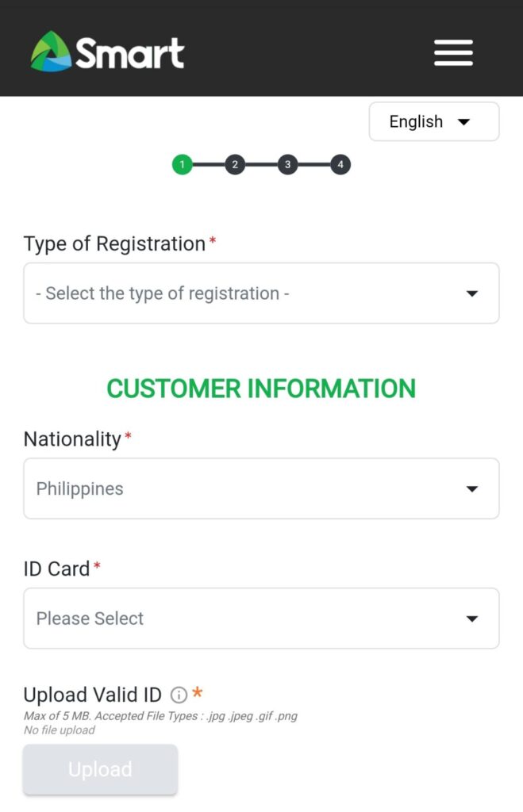Click the info icon beside Upload Valid ID
Viewport: 523px width, 812px height.
pos(179,695)
